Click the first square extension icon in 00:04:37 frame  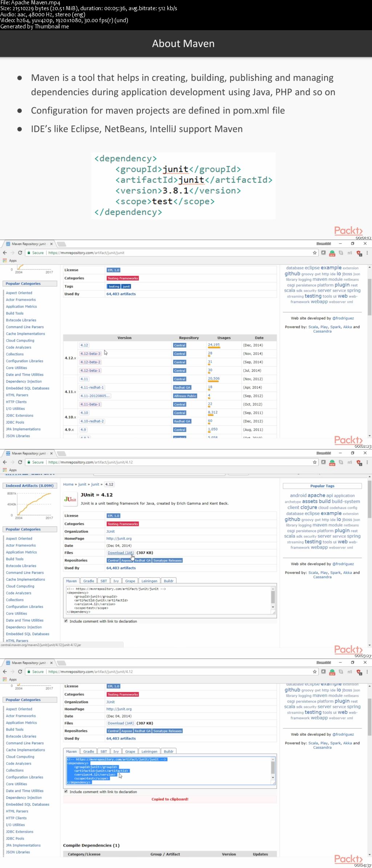(323, 672)
